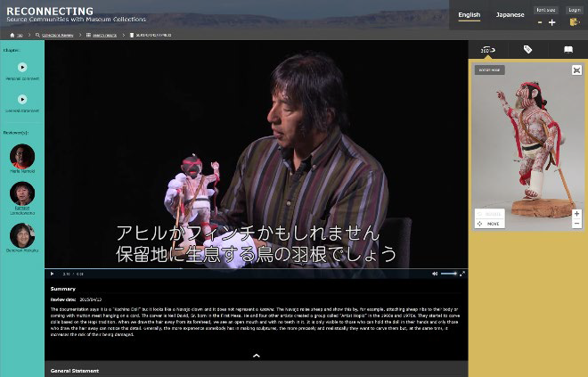The height and width of the screenshot is (377, 588).
Task: Open the tag icon tab
Action: (x=527, y=50)
